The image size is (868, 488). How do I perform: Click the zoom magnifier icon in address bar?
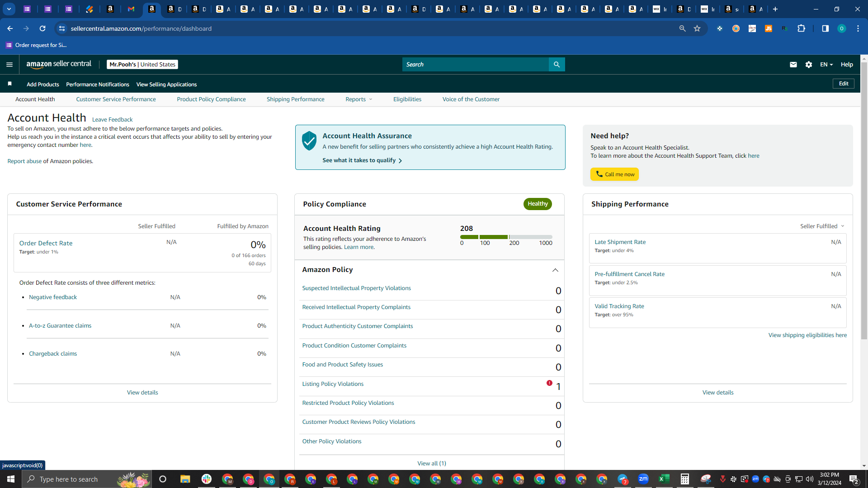(682, 28)
